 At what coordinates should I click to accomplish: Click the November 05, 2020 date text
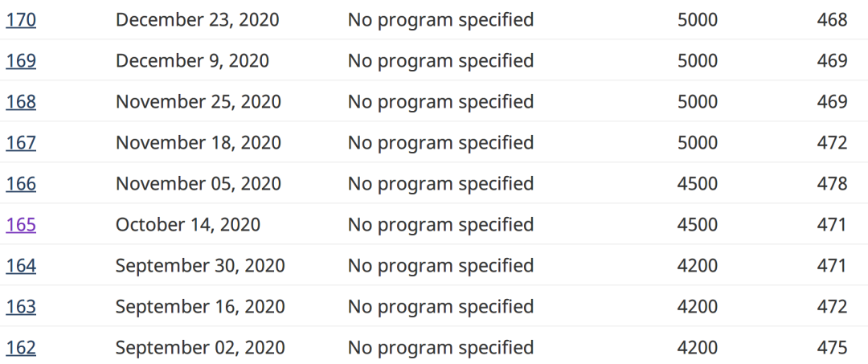tap(199, 184)
